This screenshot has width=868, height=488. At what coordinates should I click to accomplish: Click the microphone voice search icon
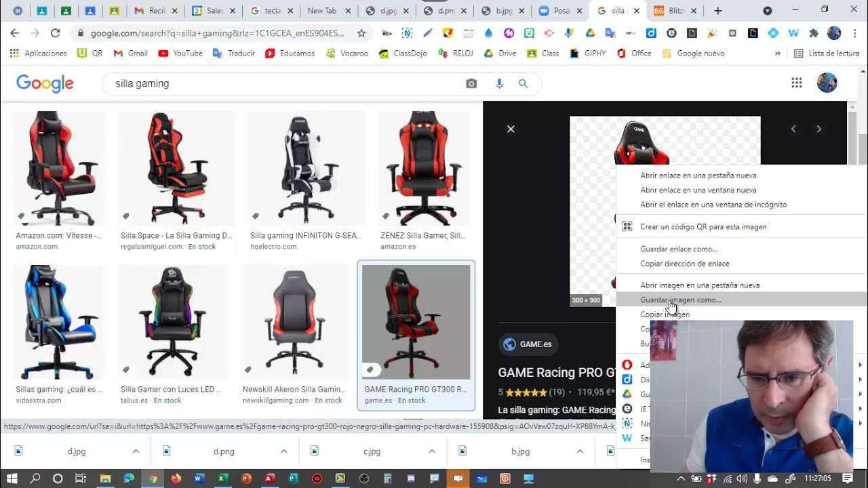(499, 83)
